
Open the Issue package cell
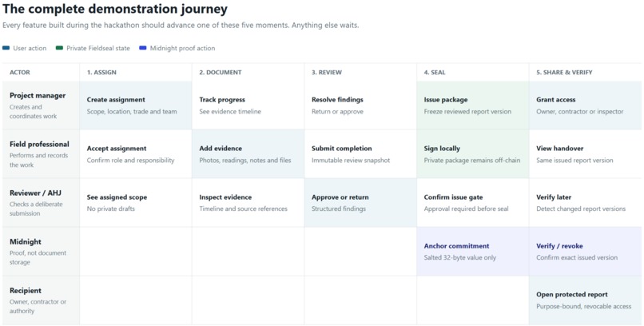[x=473, y=105]
